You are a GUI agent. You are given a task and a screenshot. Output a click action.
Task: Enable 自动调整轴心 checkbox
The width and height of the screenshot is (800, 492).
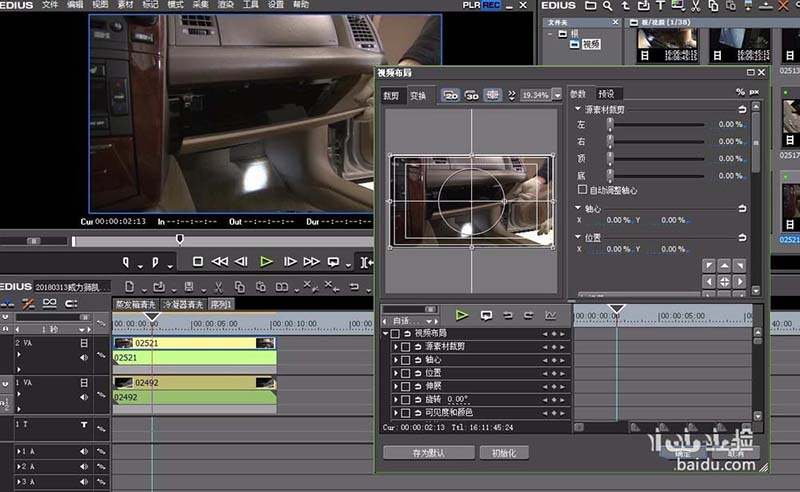pyautogui.click(x=583, y=189)
